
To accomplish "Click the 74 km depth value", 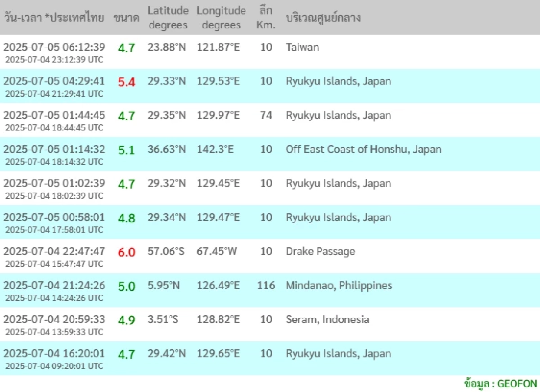I will 266,115.
